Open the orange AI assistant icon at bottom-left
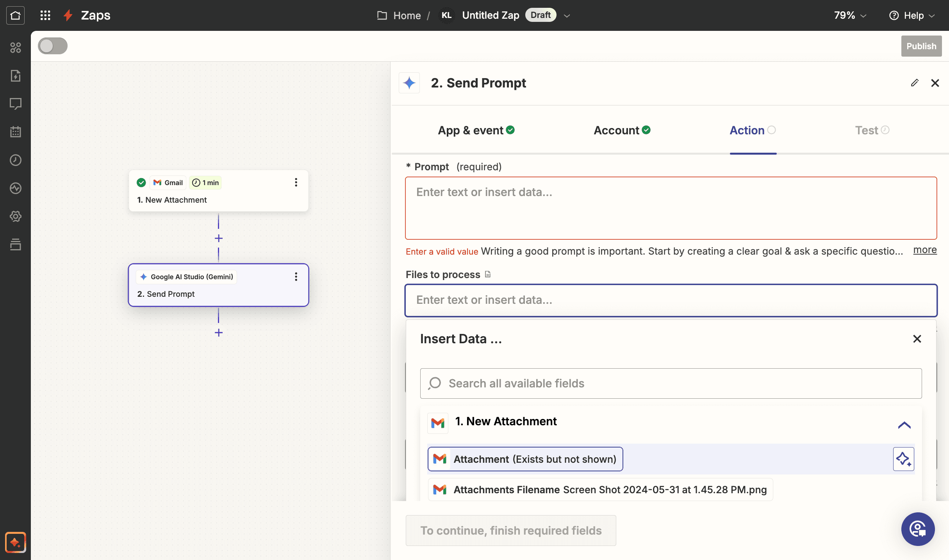This screenshot has width=949, height=560. (x=15, y=542)
